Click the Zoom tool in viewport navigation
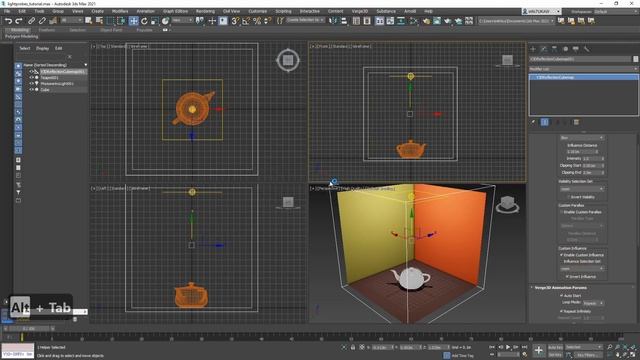Viewport: 640px width, 360px height. pyautogui.click(x=609, y=347)
